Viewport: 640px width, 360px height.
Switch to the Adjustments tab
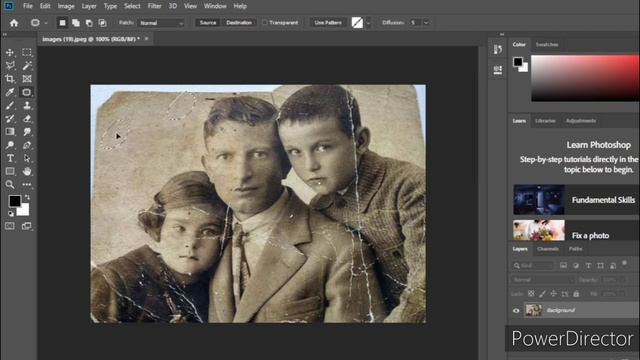(x=580, y=121)
